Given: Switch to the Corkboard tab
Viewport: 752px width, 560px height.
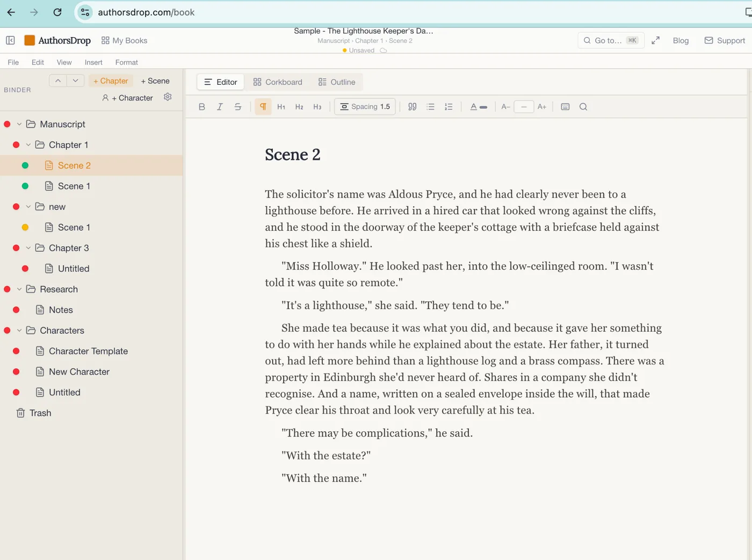Looking at the screenshot, I should (278, 82).
